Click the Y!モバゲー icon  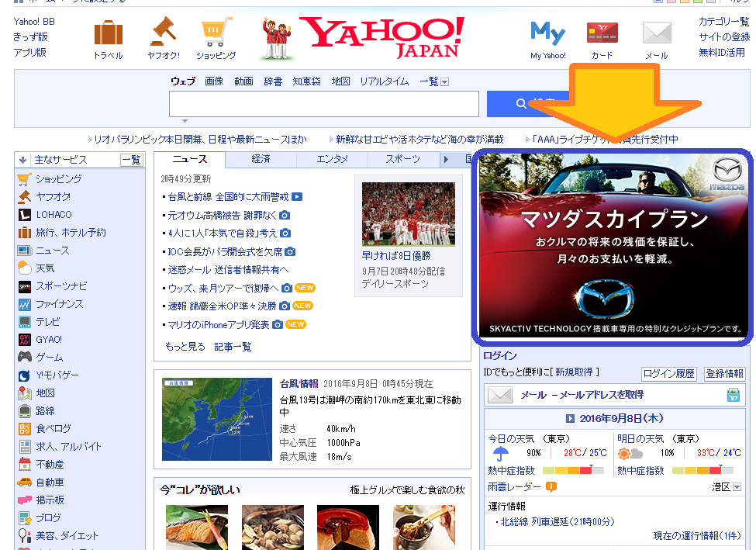pyautogui.click(x=24, y=375)
